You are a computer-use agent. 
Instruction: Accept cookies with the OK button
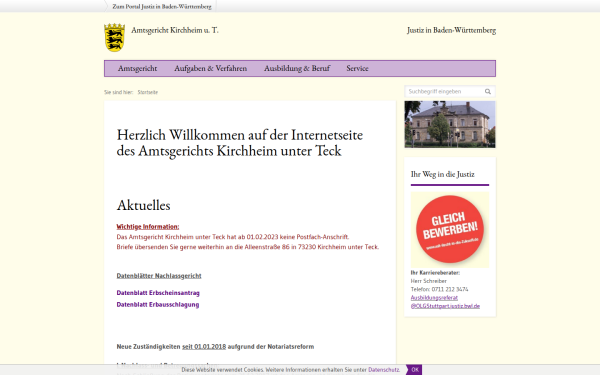click(414, 370)
